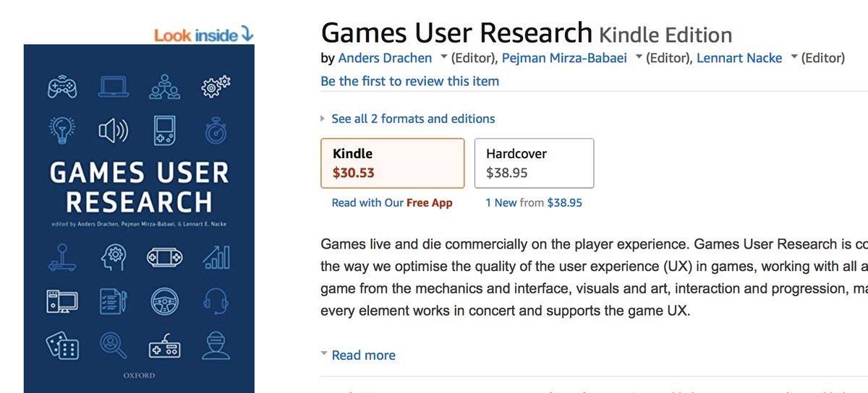Image resolution: width=868 pixels, height=393 pixels.
Task: Select the Hardcover format option
Action: pyautogui.click(x=534, y=163)
